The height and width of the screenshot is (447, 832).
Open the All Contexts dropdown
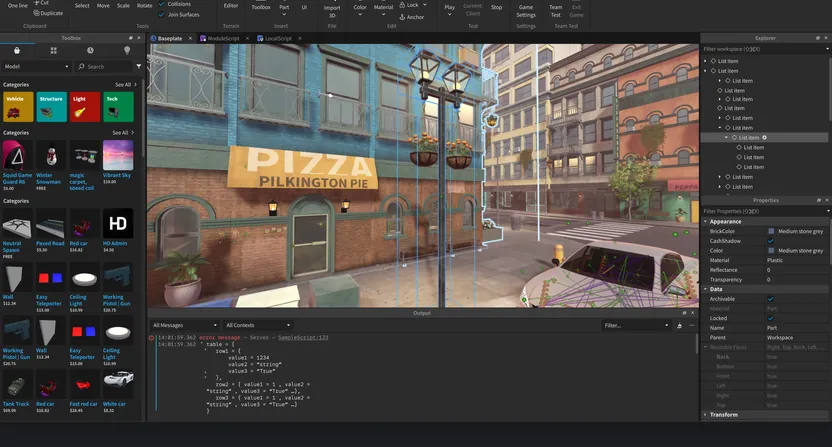(258, 325)
